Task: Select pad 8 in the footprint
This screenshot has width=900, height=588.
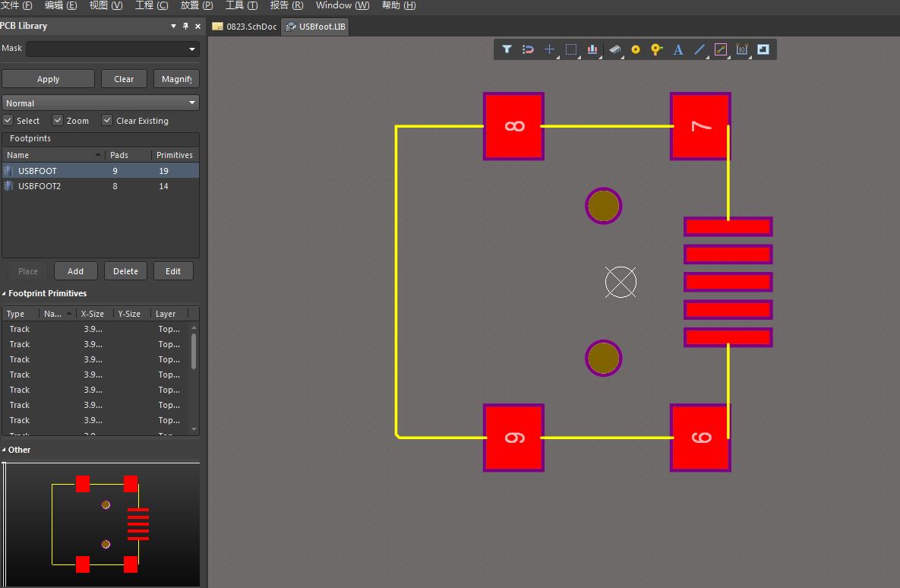Action: point(513,126)
